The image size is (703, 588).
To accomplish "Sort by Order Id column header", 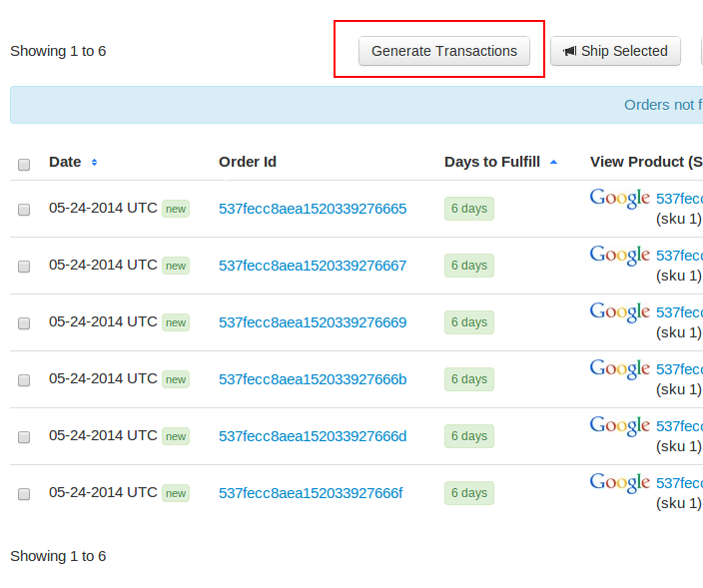I will pyautogui.click(x=248, y=162).
